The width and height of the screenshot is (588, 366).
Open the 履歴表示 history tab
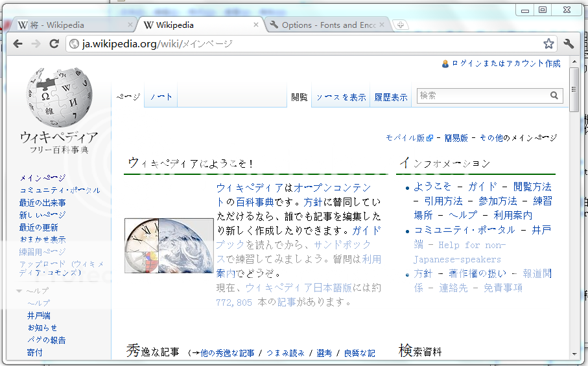tap(391, 97)
